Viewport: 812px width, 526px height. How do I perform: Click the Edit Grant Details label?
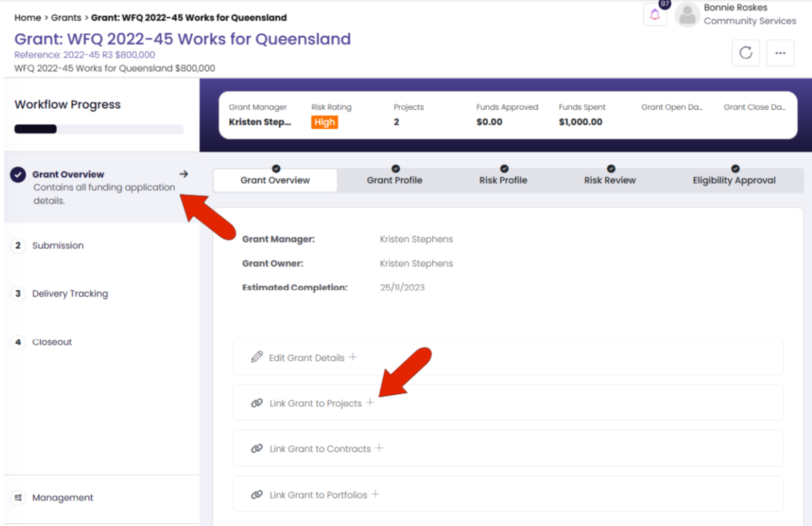[306, 358]
